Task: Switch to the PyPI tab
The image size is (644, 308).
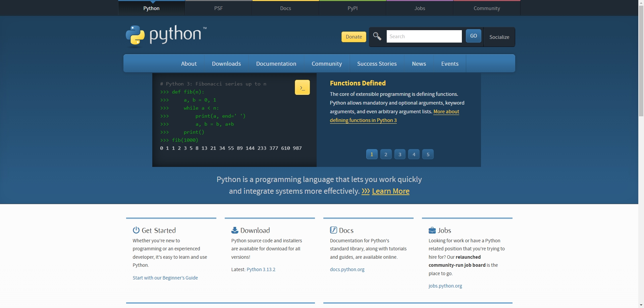Action: tap(353, 8)
